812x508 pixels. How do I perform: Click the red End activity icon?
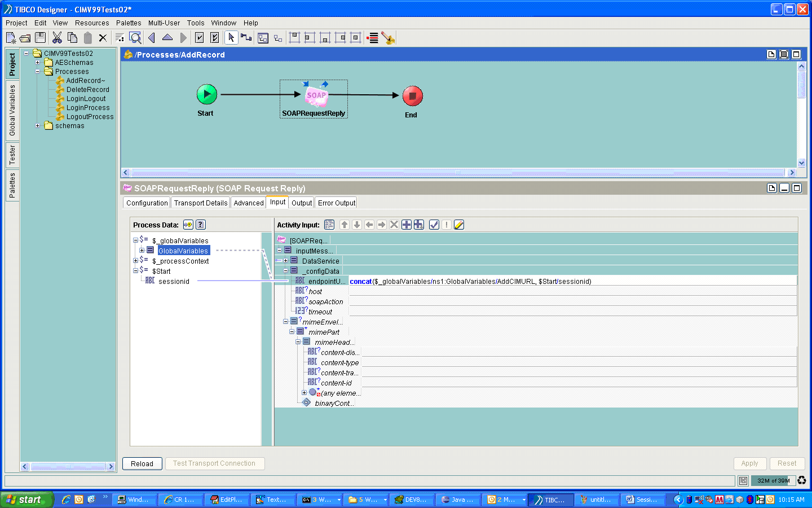click(412, 96)
